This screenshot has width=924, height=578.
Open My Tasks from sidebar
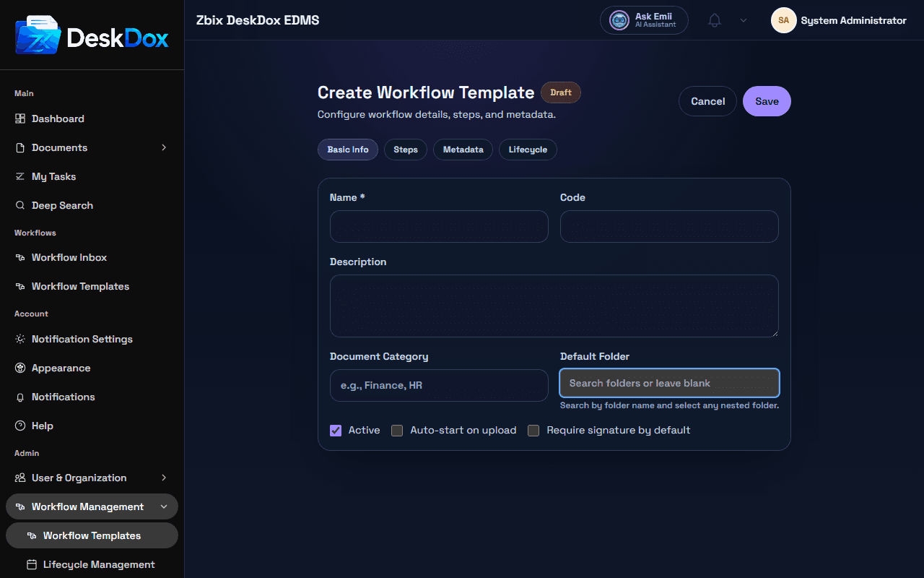click(92, 176)
